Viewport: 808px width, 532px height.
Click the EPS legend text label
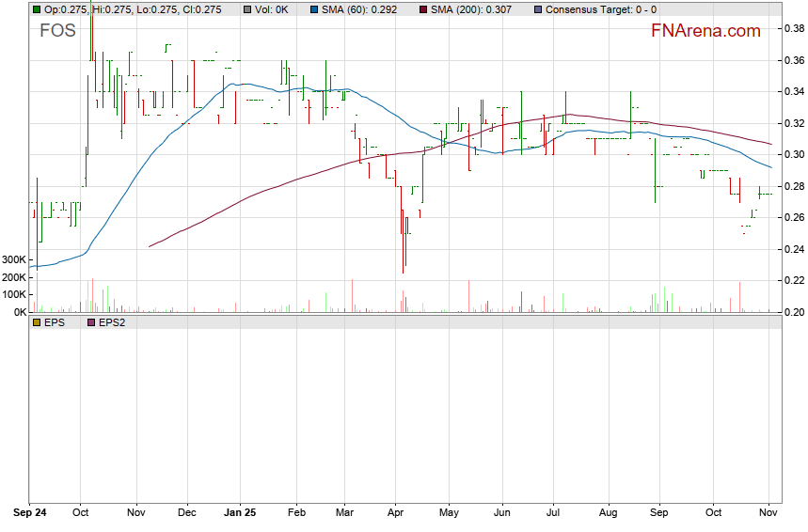click(x=56, y=321)
